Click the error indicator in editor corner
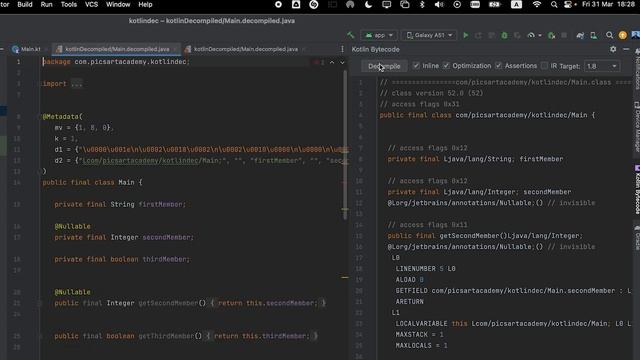 pos(319,62)
